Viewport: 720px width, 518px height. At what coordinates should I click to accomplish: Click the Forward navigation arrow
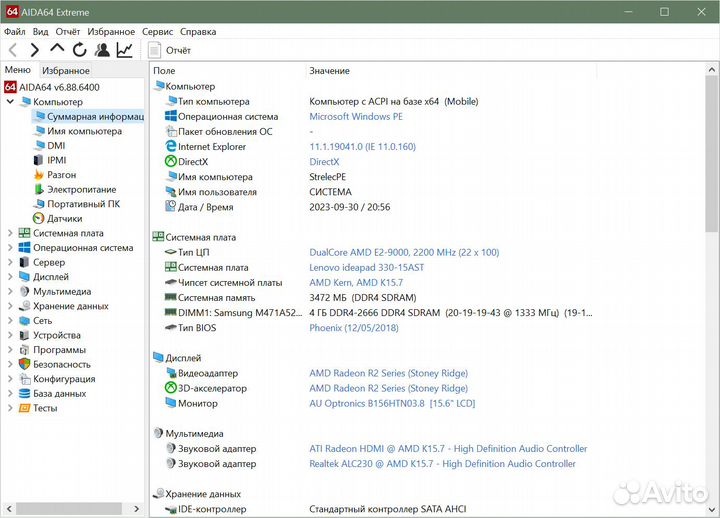tap(35, 50)
